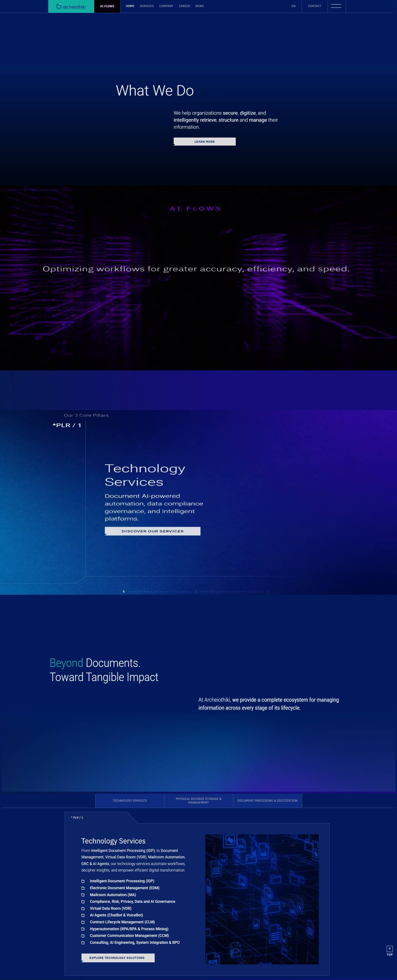Screen dimensions: 397x980
Task: Click folder icon beside Customer Communication Management
Action: coord(83,936)
